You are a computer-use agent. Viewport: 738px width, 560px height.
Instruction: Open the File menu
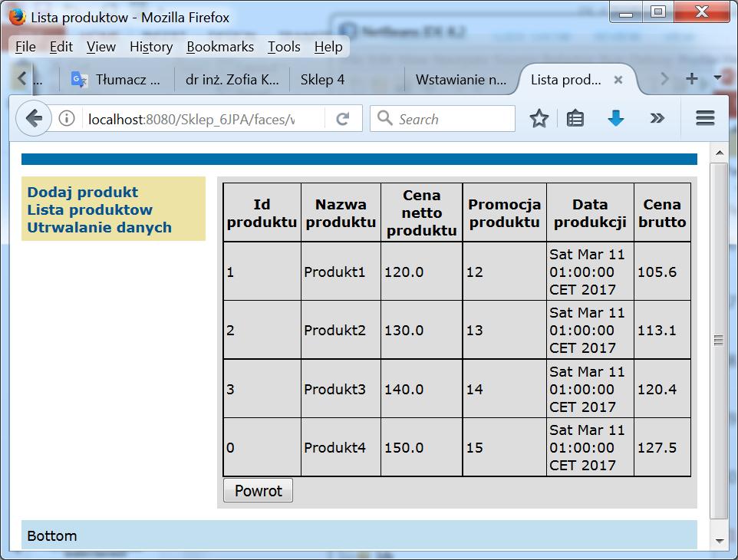(25, 47)
